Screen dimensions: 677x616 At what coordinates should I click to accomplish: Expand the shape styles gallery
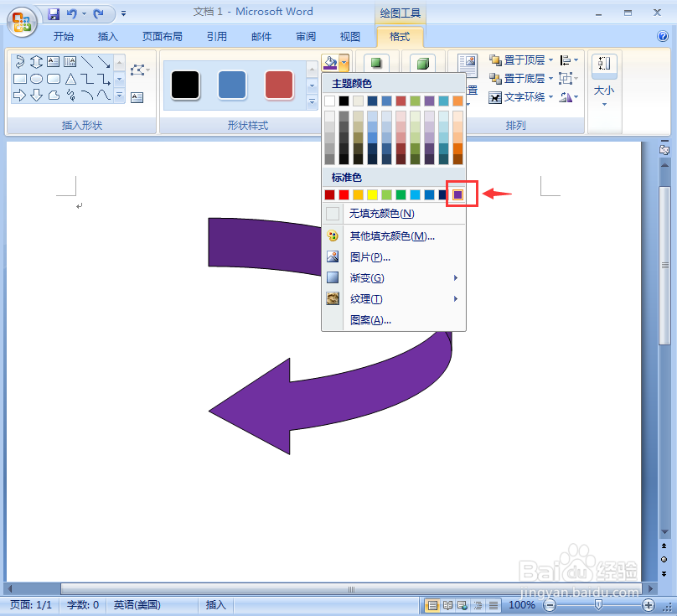(x=312, y=102)
